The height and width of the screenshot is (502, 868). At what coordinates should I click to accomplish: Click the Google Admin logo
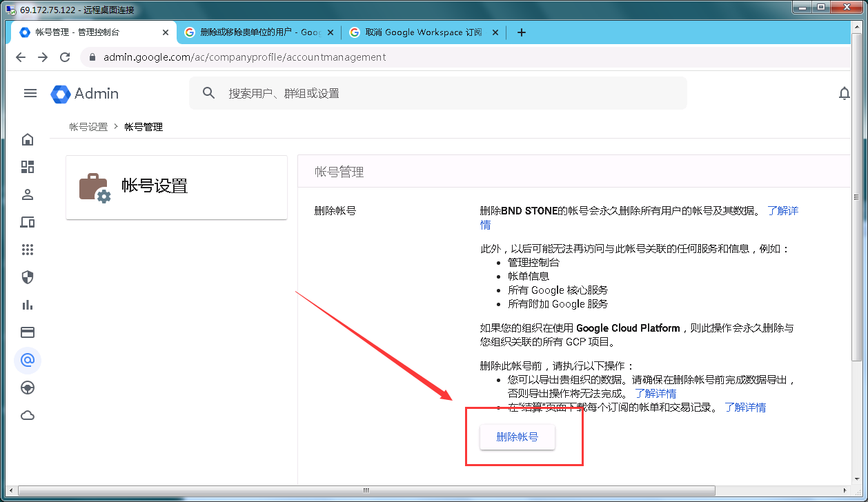(85, 94)
